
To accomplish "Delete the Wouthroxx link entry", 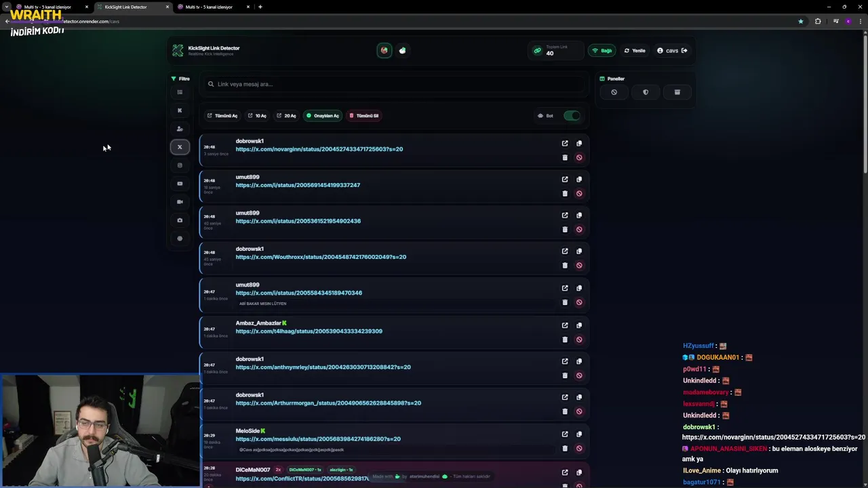I will point(565,265).
